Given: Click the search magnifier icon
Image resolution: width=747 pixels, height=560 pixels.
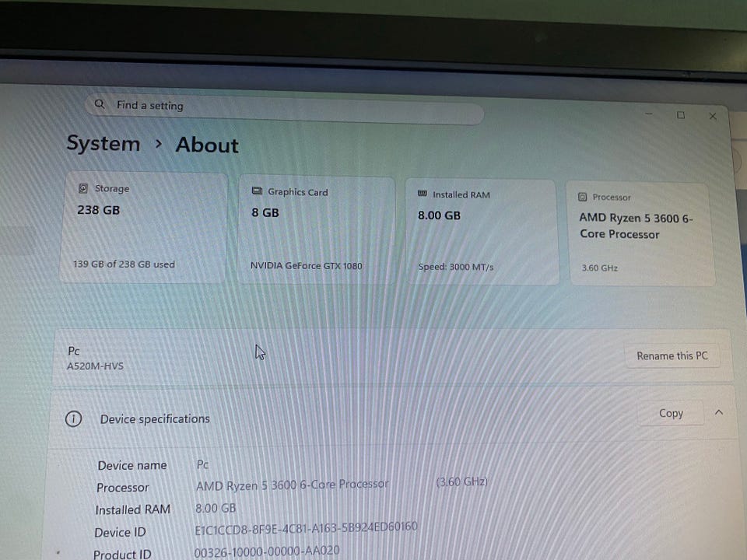Looking at the screenshot, I should click(99, 103).
